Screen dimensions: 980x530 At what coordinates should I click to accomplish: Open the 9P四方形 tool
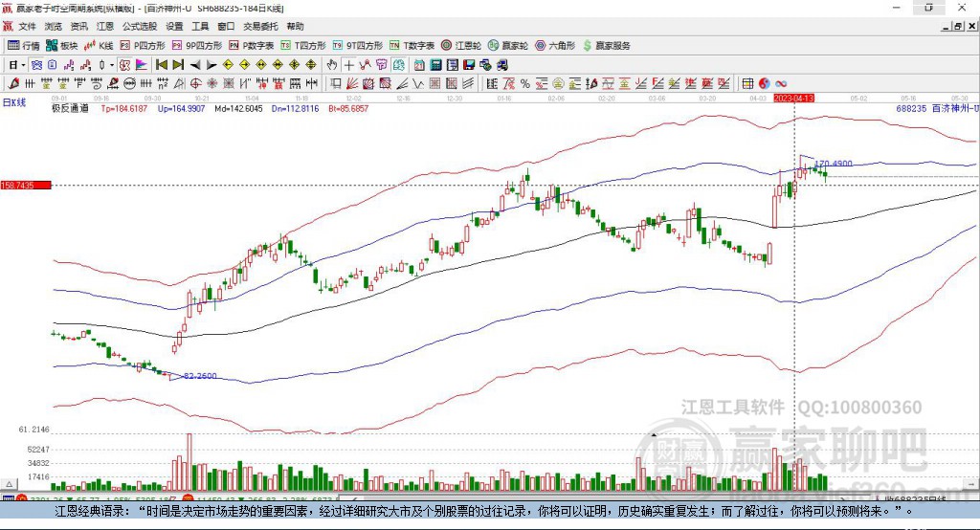pos(197,46)
